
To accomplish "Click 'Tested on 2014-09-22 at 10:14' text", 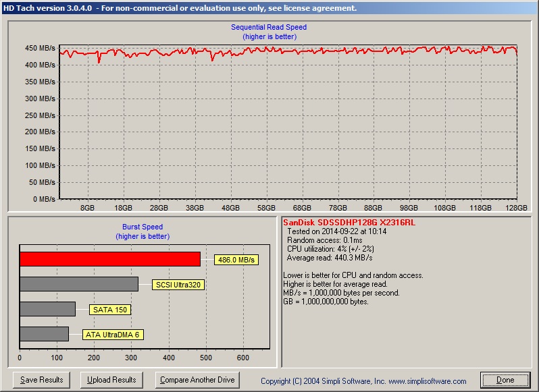I will 336,231.
